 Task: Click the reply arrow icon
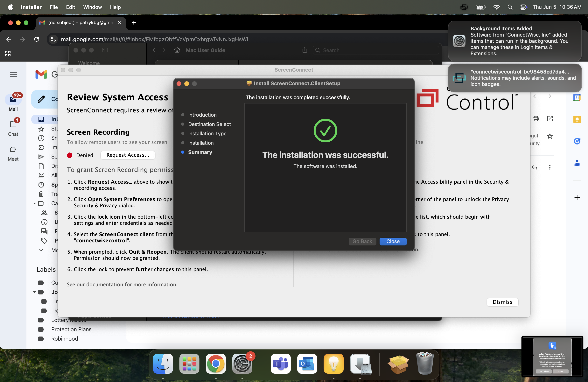click(534, 167)
